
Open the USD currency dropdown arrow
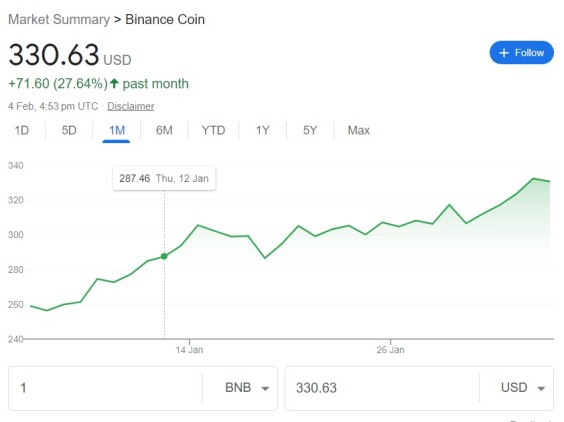coord(541,389)
